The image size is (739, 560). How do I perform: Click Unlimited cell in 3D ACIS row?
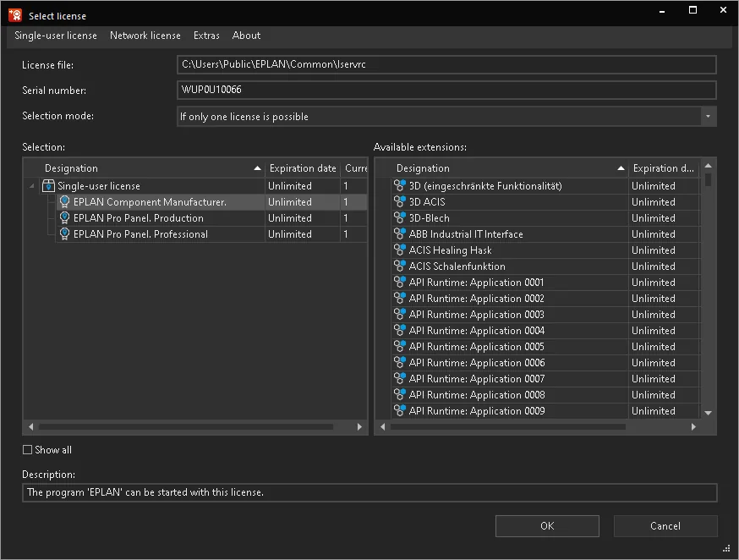664,201
